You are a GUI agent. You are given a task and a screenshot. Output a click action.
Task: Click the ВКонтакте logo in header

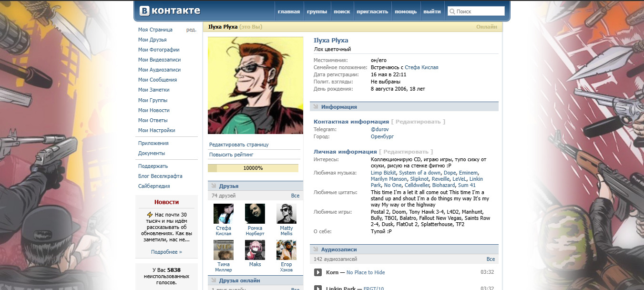pos(170,11)
